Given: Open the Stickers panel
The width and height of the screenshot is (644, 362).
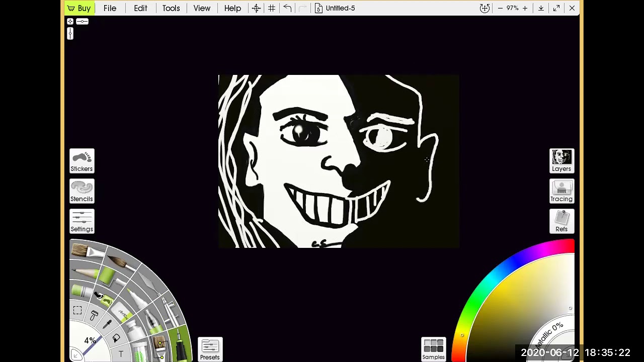Looking at the screenshot, I should tap(82, 161).
